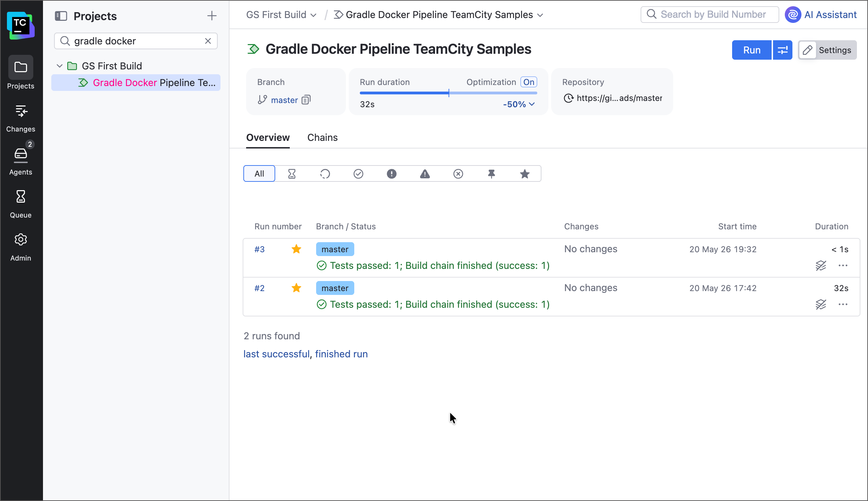
Task: Add a new project with plus icon
Action: (x=212, y=16)
